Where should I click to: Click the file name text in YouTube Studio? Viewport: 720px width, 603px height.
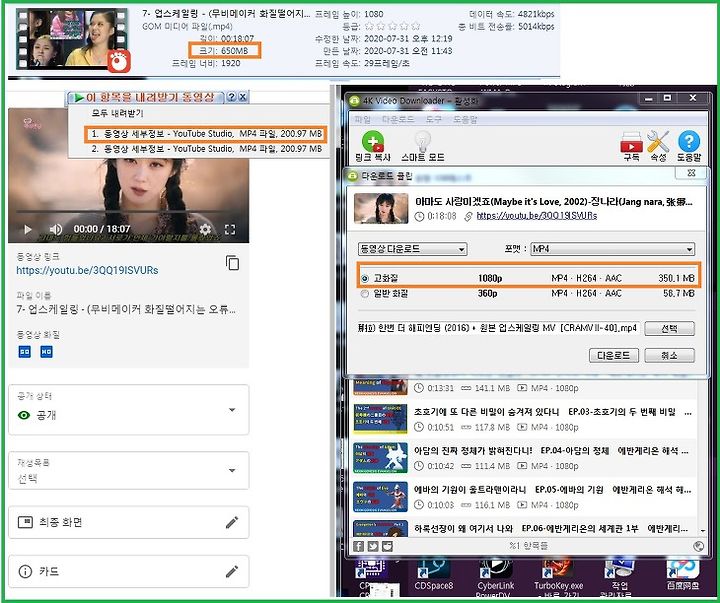tap(126, 309)
